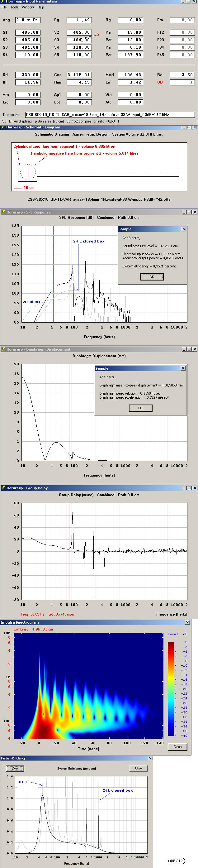This screenshot has height=868, width=198.
Task: Close the SPL Response Sample dialog with X
Action: click(x=183, y=229)
